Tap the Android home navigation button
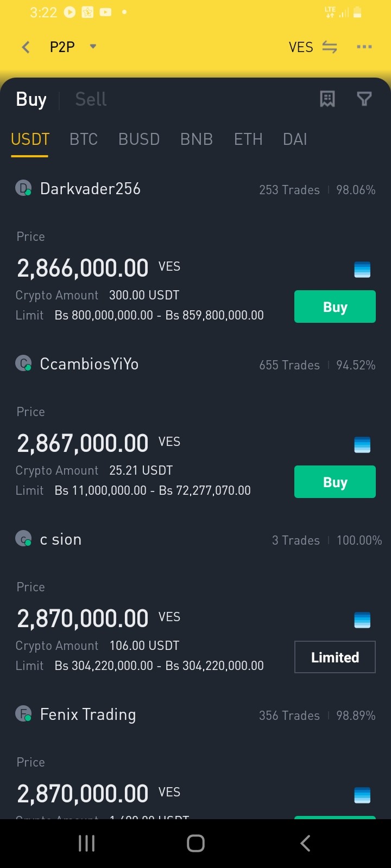Viewport: 391px width, 868px height. pyautogui.click(x=195, y=843)
